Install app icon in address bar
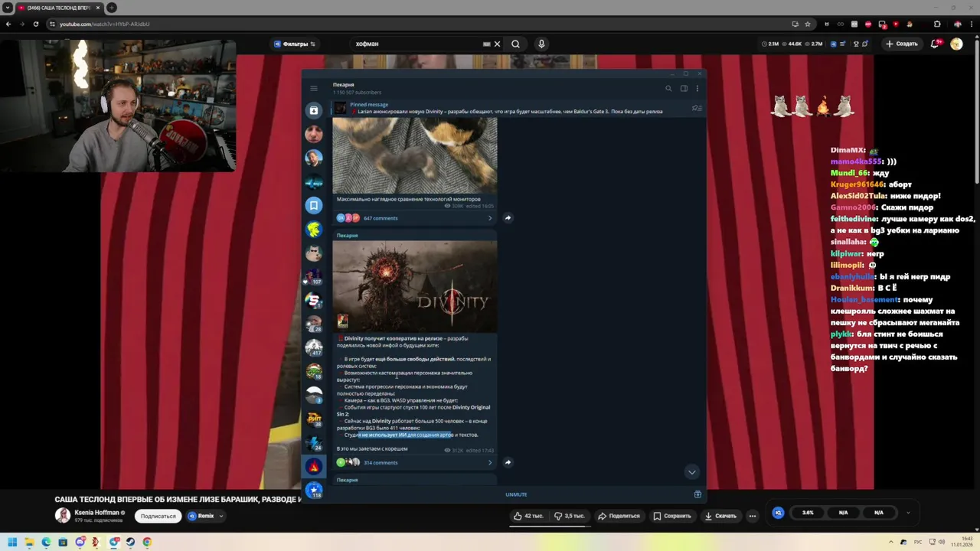The height and width of the screenshot is (551, 980). pos(795,24)
